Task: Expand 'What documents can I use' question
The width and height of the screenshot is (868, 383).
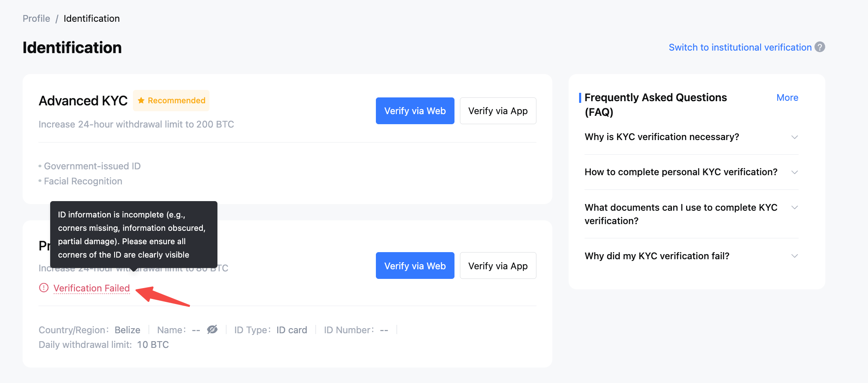Action: click(x=692, y=214)
